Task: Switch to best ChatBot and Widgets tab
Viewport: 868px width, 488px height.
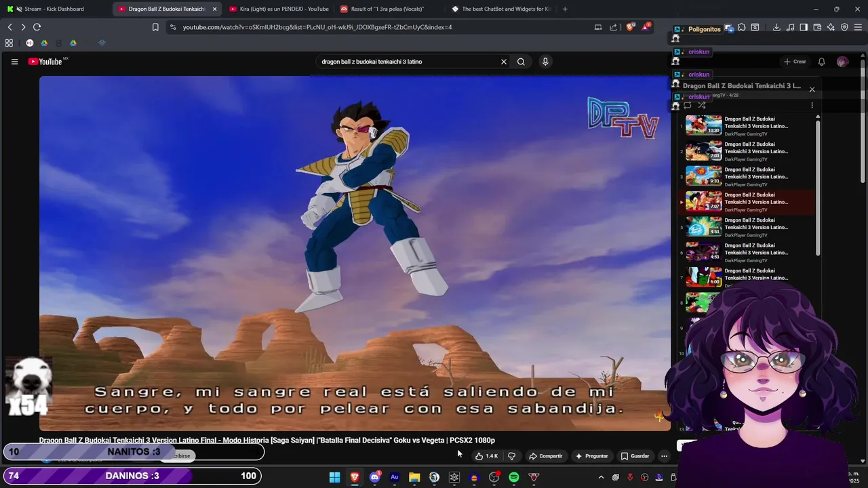Action: coord(500,9)
